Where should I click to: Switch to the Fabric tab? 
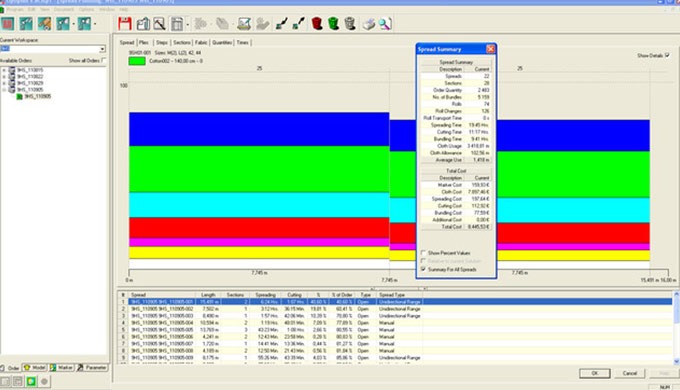201,43
